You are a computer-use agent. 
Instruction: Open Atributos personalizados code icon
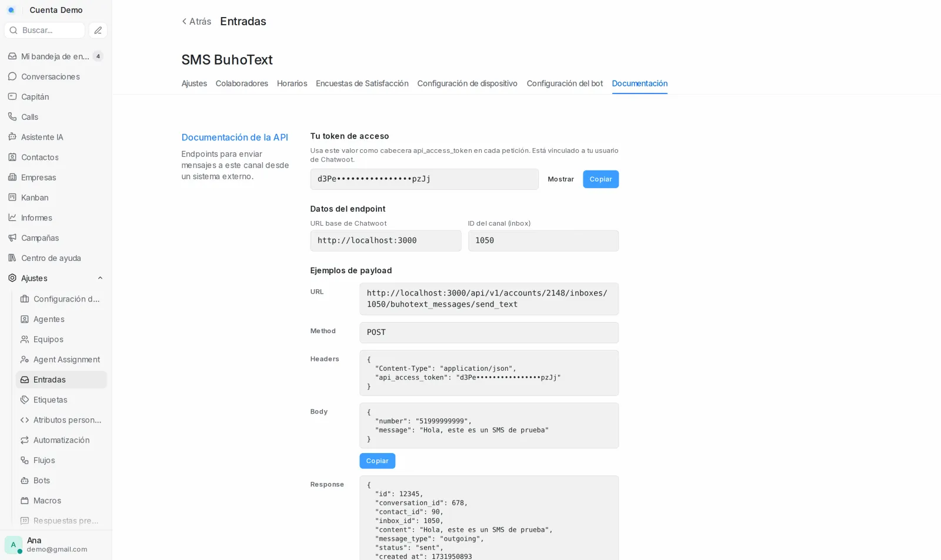tap(25, 420)
